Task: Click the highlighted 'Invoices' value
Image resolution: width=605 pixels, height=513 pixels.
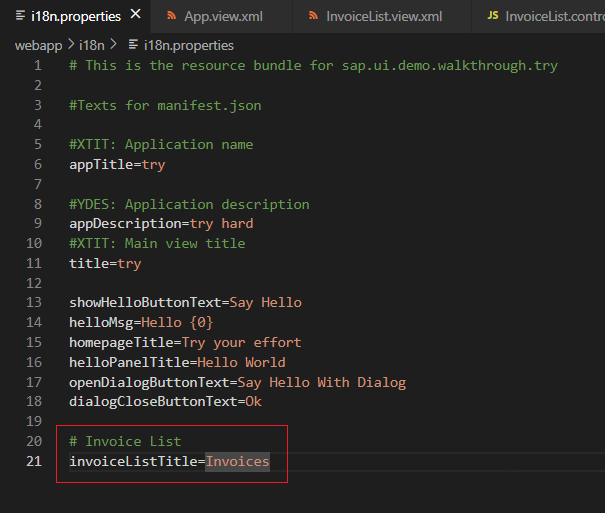Action: 237,462
